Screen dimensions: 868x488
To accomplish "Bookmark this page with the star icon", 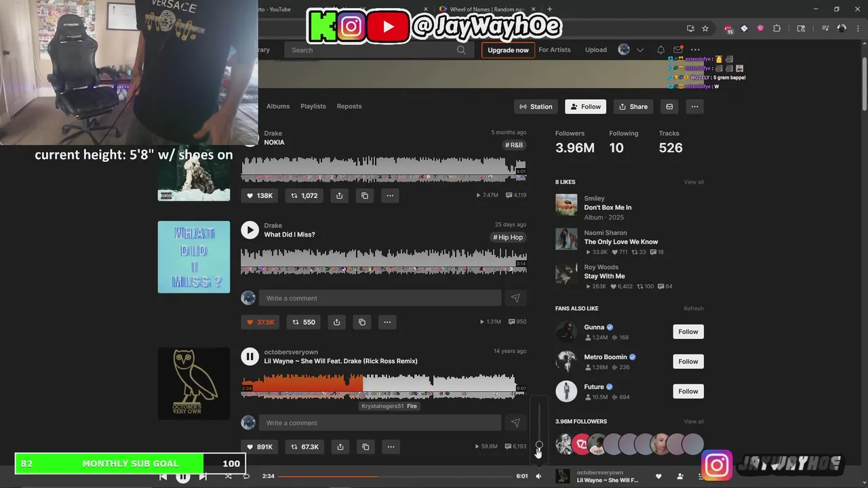I will 705,28.
